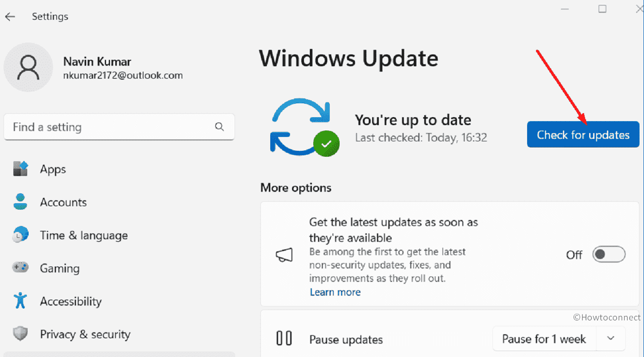The height and width of the screenshot is (357, 644).
Task: Click the 'You're up to date' status text
Action: (413, 120)
